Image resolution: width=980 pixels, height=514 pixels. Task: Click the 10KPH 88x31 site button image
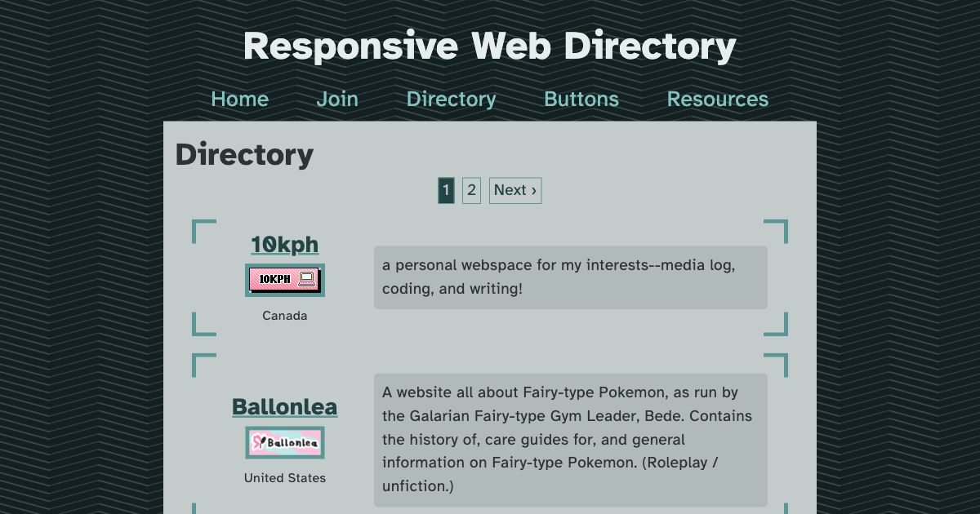284,279
